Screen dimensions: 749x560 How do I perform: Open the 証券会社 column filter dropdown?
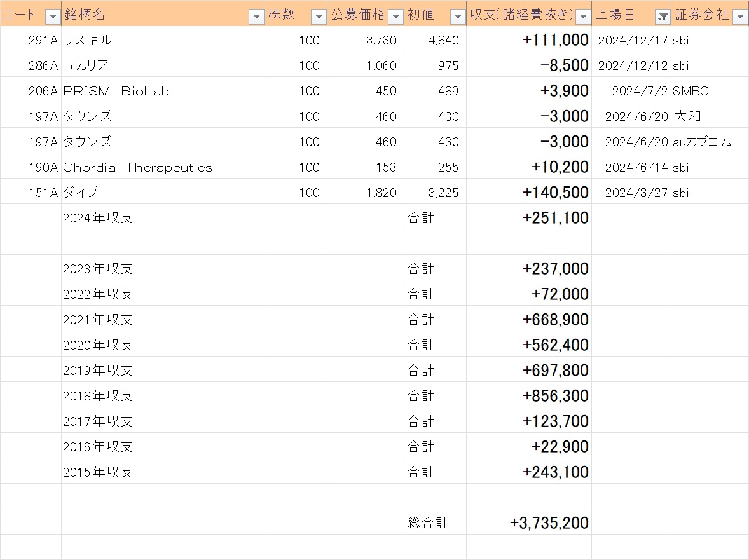pyautogui.click(x=740, y=17)
